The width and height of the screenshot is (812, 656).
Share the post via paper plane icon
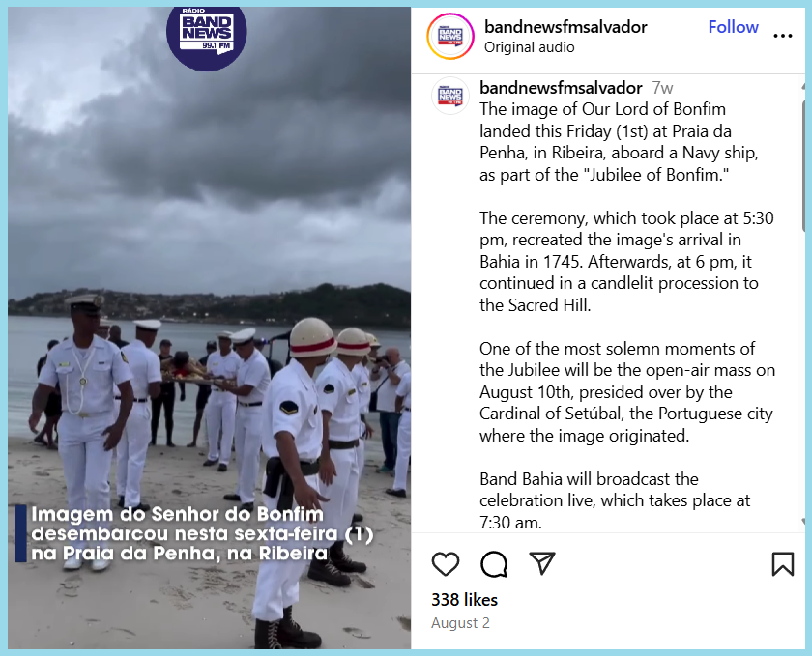542,563
